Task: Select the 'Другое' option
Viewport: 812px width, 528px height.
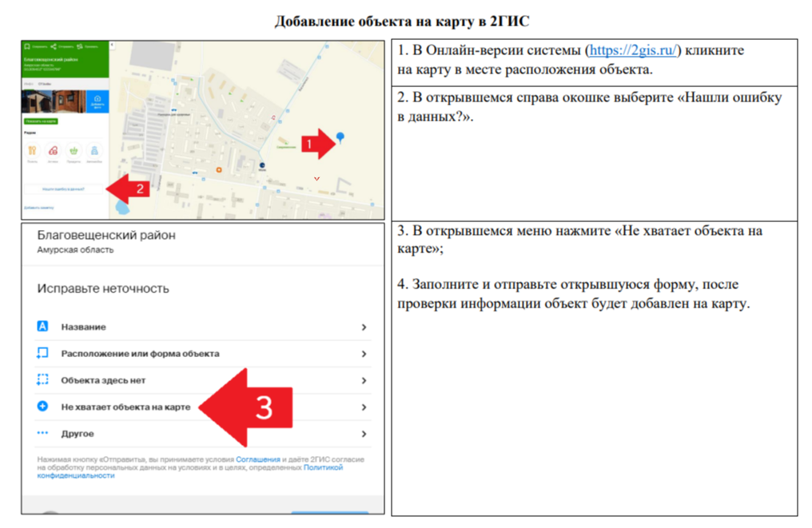Action: [203, 434]
